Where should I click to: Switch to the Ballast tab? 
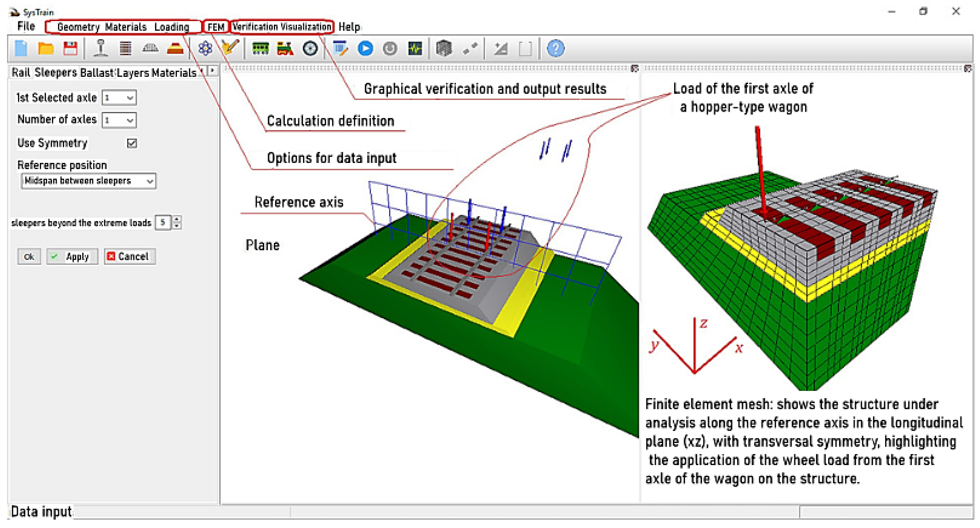[x=97, y=72]
